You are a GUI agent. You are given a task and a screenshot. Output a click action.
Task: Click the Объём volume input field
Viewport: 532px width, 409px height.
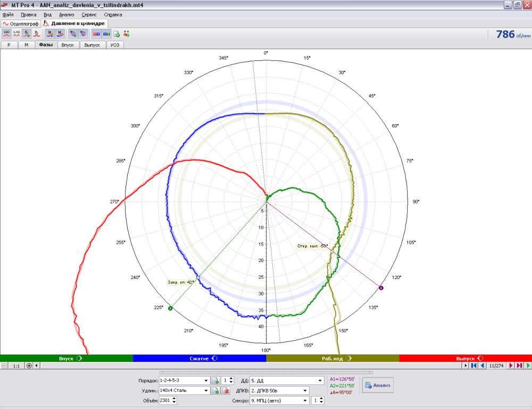[x=164, y=400]
